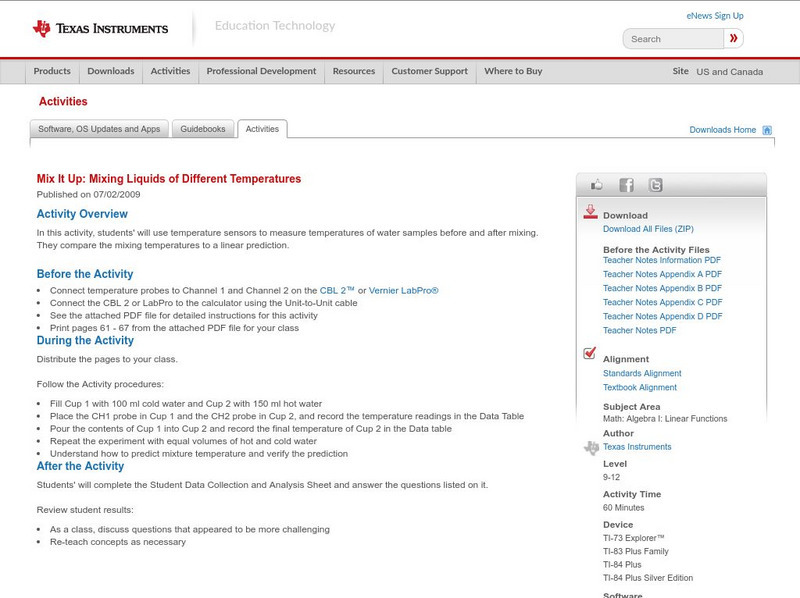The image size is (800, 598).
Task: Click the gray TI author logo icon
Action: [x=591, y=447]
